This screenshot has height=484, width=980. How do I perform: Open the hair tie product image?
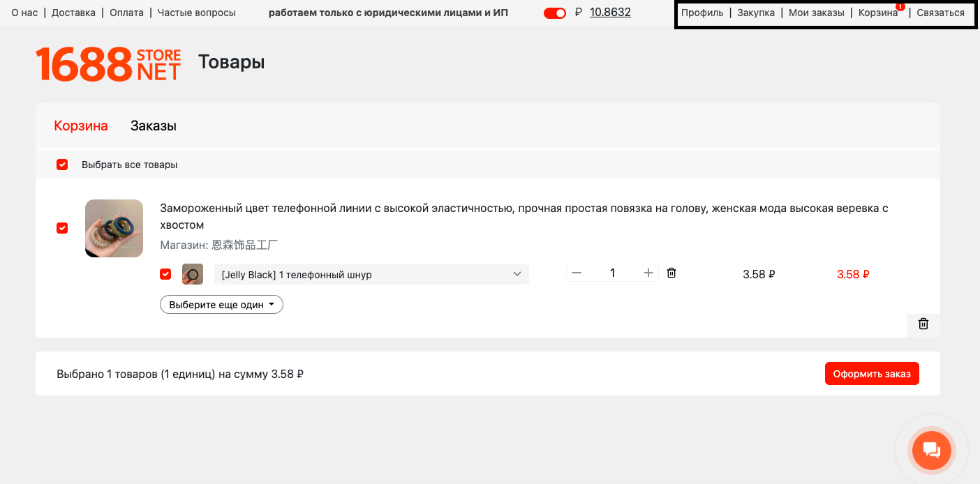pos(114,229)
